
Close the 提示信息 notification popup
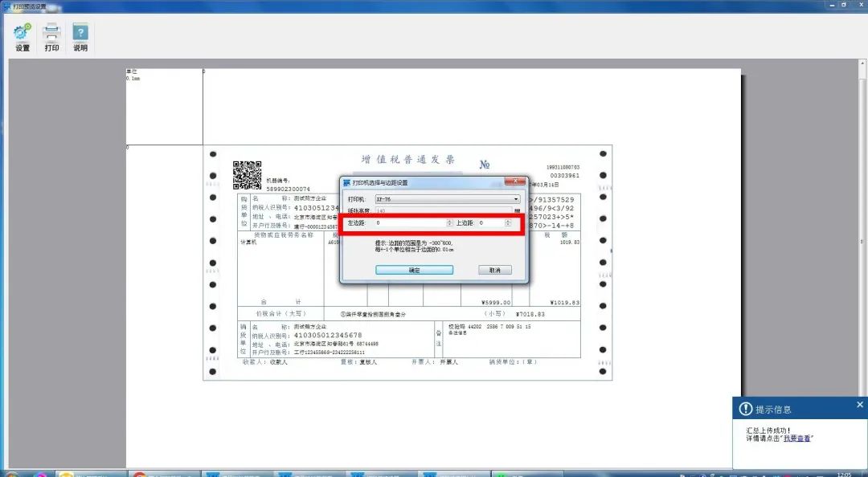860,406
